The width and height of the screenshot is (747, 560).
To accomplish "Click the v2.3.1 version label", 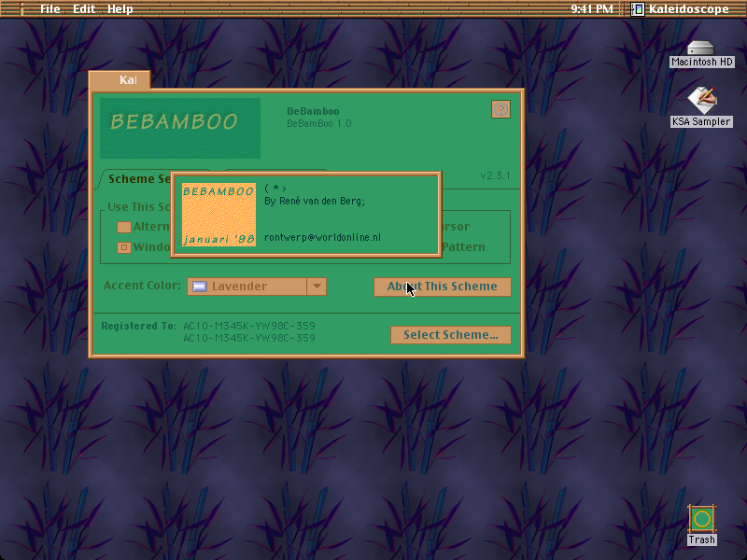I will tap(496, 175).
